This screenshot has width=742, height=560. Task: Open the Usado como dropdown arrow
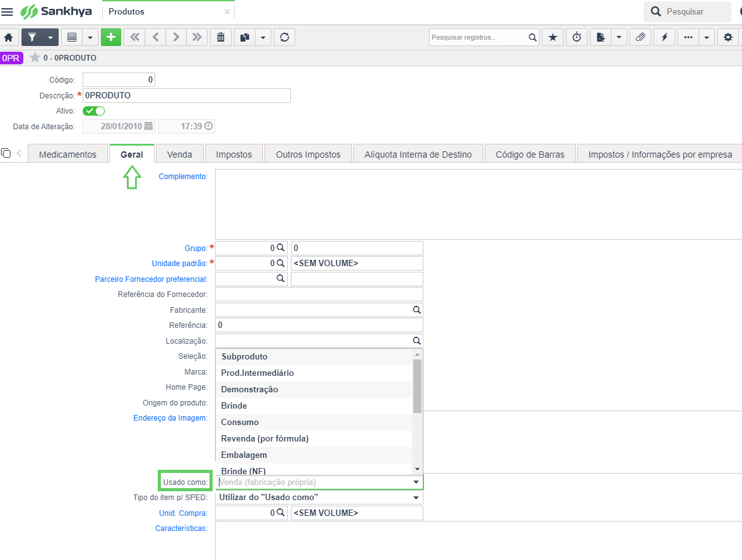(x=416, y=482)
